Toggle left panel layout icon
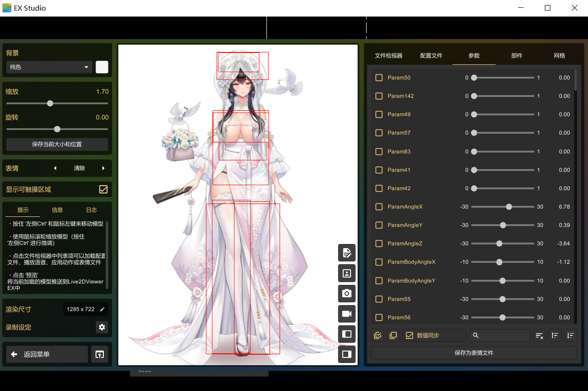 pyautogui.click(x=347, y=334)
